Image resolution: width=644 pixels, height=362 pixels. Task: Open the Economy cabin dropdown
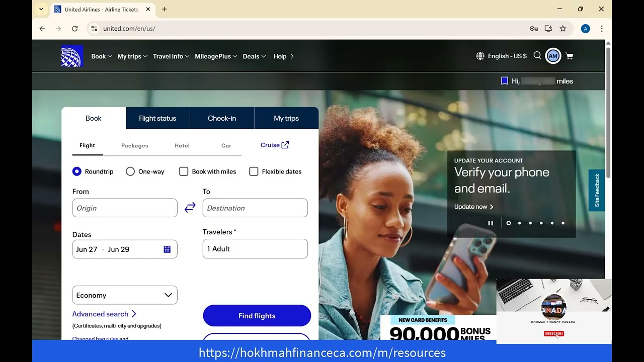pyautogui.click(x=125, y=295)
